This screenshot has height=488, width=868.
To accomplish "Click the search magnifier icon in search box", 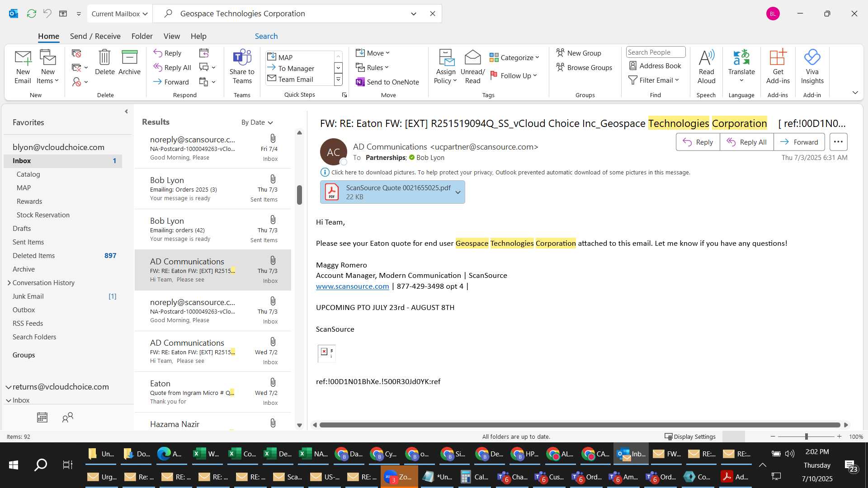I will tap(168, 14).
